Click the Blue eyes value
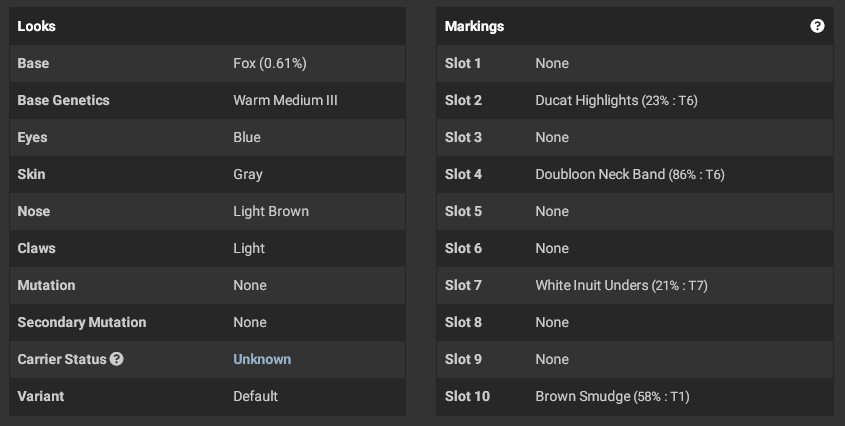845x426 pixels. click(x=247, y=137)
